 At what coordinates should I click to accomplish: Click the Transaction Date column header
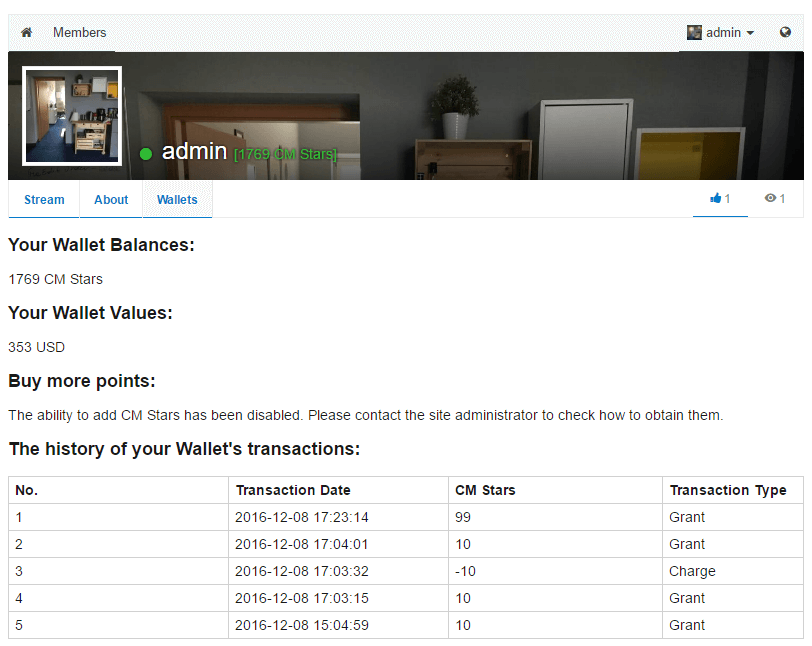(x=293, y=490)
